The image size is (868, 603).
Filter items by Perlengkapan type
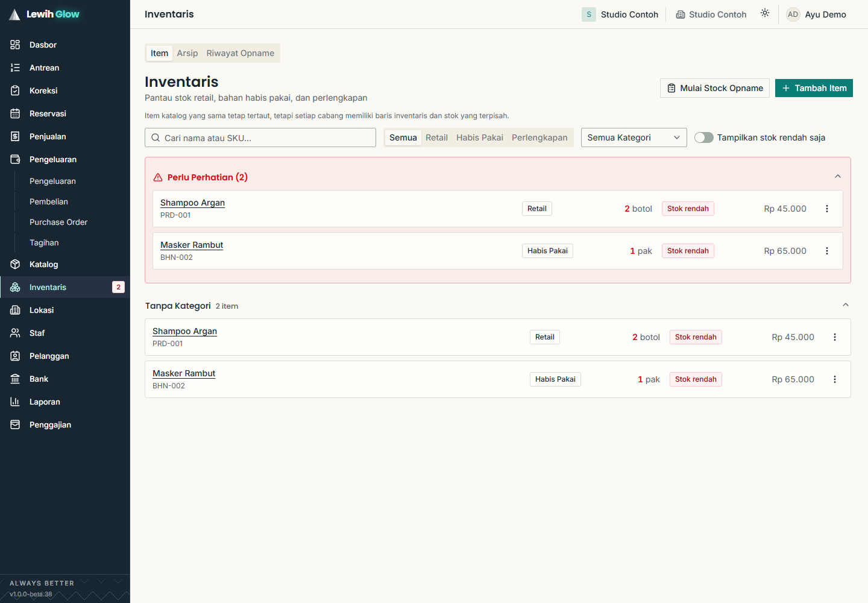click(x=539, y=137)
